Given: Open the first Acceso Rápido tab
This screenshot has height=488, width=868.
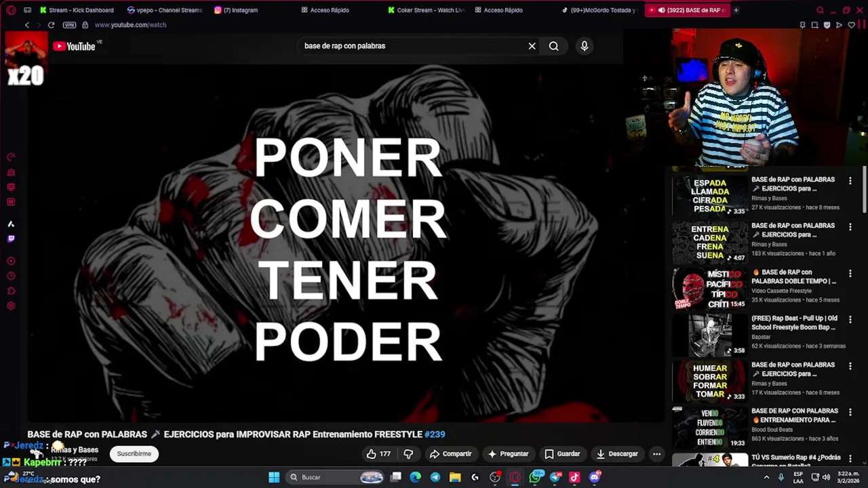Looking at the screenshot, I should [325, 10].
